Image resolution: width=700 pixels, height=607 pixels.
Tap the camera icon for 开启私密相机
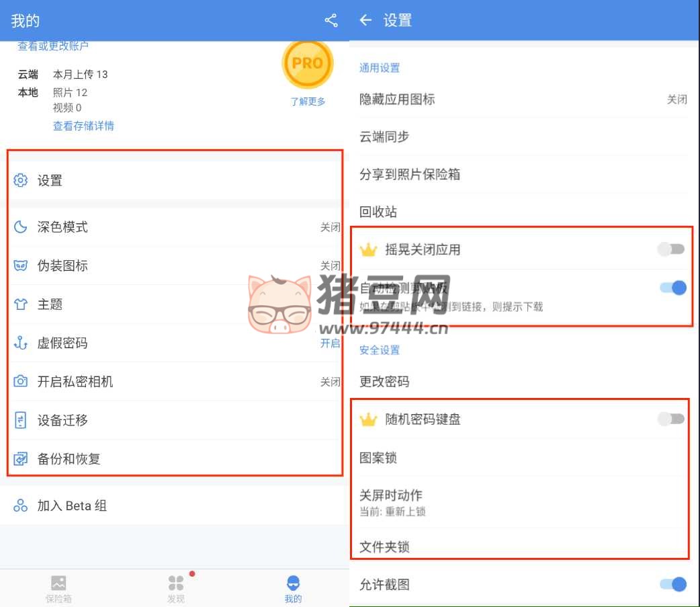pyautogui.click(x=21, y=382)
